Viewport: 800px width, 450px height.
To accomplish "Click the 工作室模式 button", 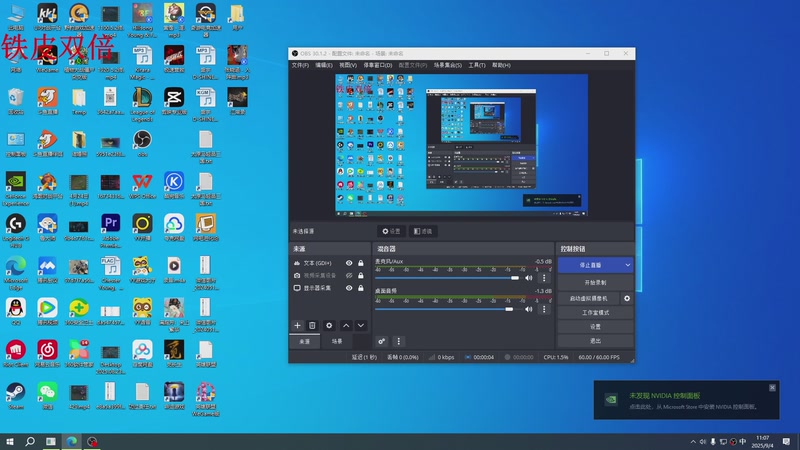I will (x=595, y=312).
